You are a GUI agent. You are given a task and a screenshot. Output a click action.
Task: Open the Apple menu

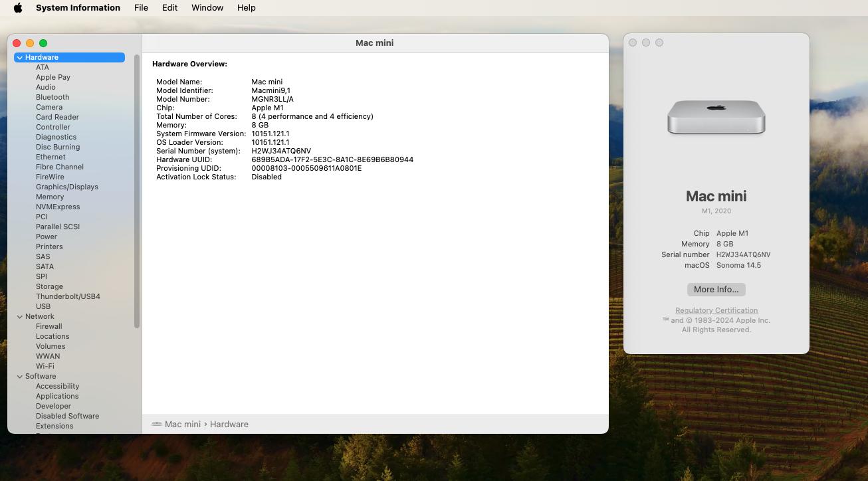pos(18,8)
